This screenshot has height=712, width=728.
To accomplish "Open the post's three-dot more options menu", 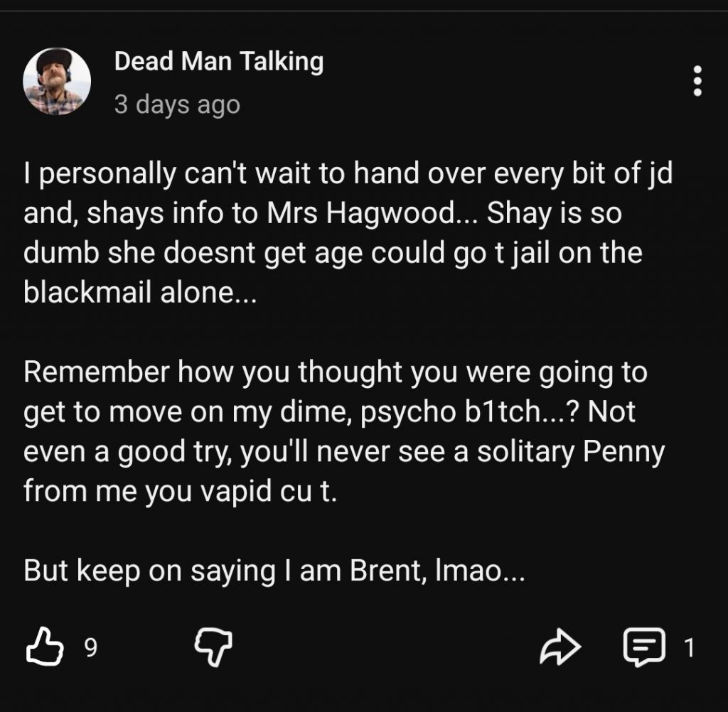I will click(x=697, y=82).
